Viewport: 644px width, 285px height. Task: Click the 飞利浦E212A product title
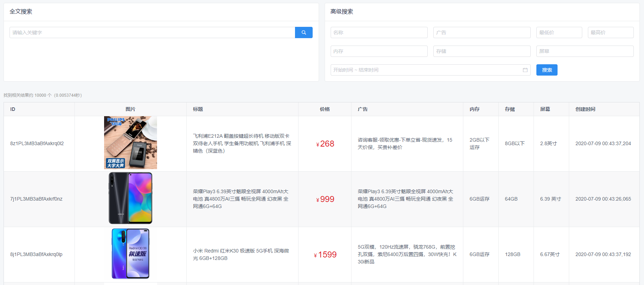pyautogui.click(x=242, y=143)
